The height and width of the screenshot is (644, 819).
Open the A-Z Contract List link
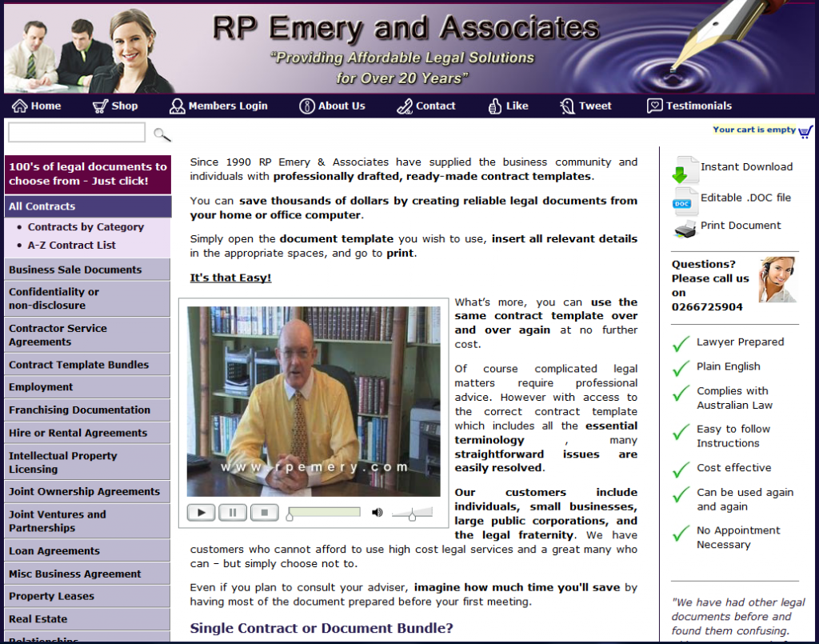(71, 246)
